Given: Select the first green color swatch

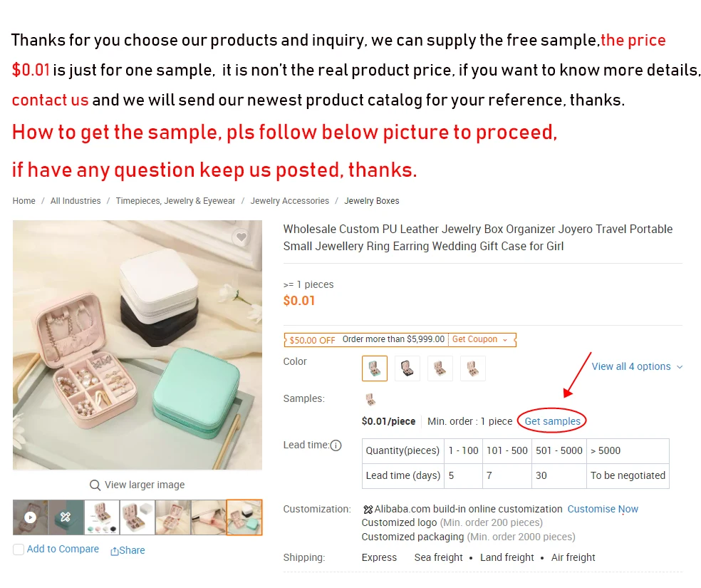Looking at the screenshot, I should click(375, 368).
